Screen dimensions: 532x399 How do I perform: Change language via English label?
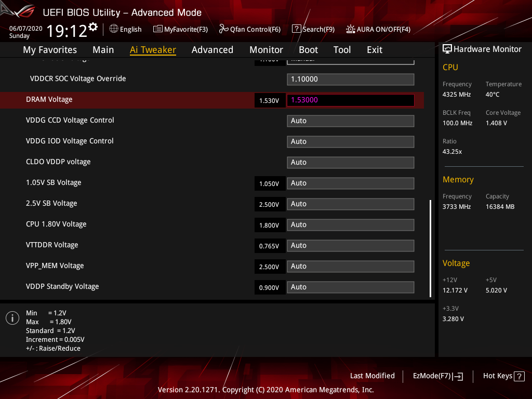pyautogui.click(x=130, y=29)
